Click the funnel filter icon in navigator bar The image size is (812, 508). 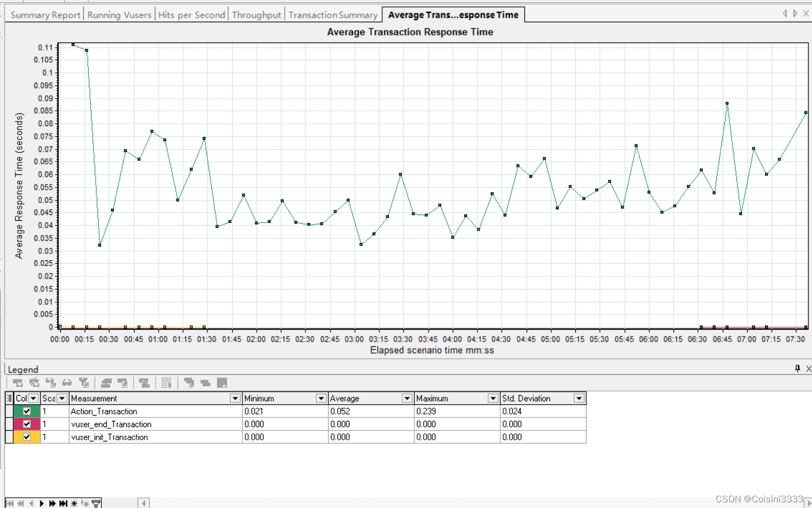point(96,503)
